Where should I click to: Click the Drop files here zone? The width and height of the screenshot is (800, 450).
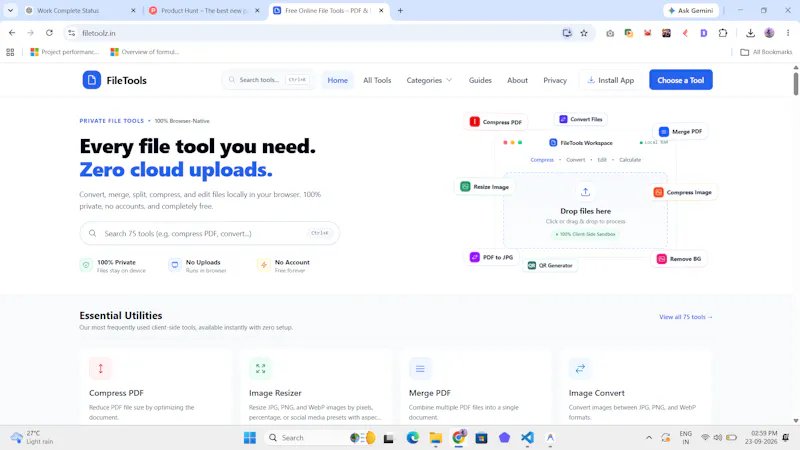[x=585, y=211]
